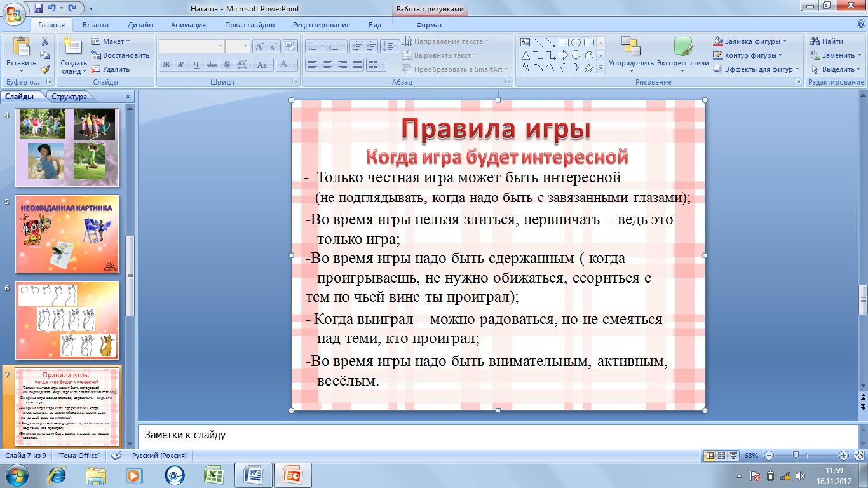Open the Рецензирование tab
This screenshot has width=868, height=488.
[322, 25]
